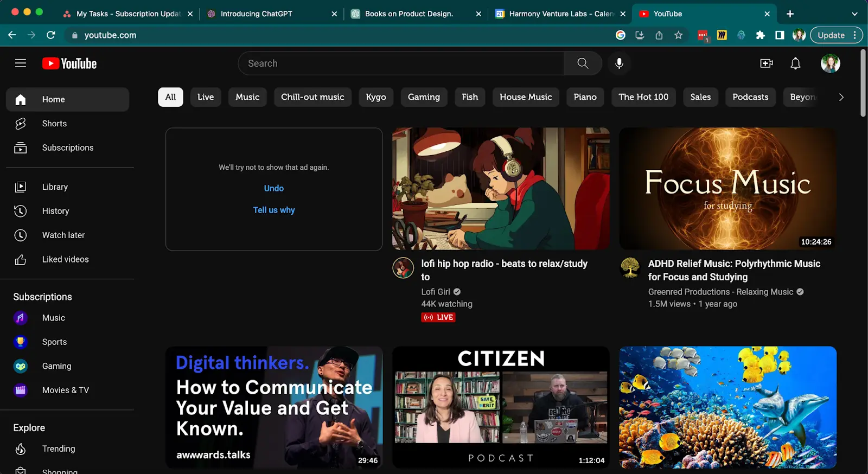868x474 pixels.
Task: Open the browser tab list chevron
Action: coord(854,14)
